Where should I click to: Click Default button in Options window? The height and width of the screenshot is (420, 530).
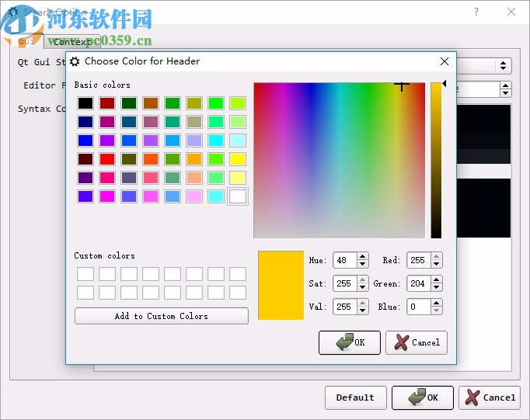click(356, 397)
